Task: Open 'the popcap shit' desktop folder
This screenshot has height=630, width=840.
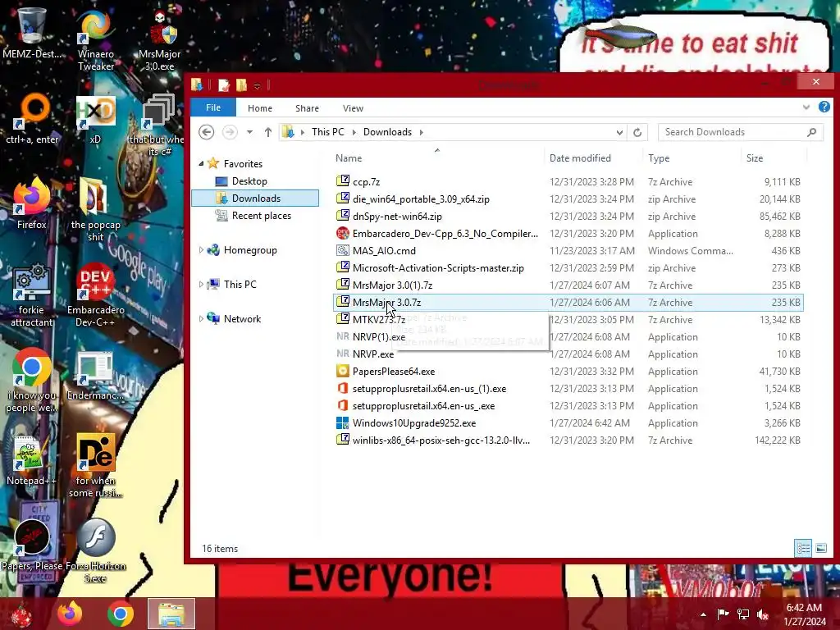Action: (95, 209)
